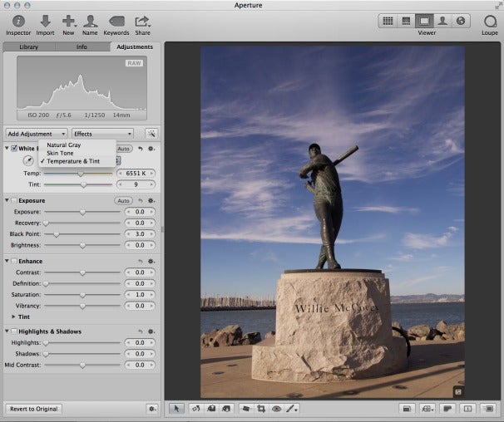Reset Exposure adjustment with the undo arrow
Screen dimensions: 504x422
point(141,201)
